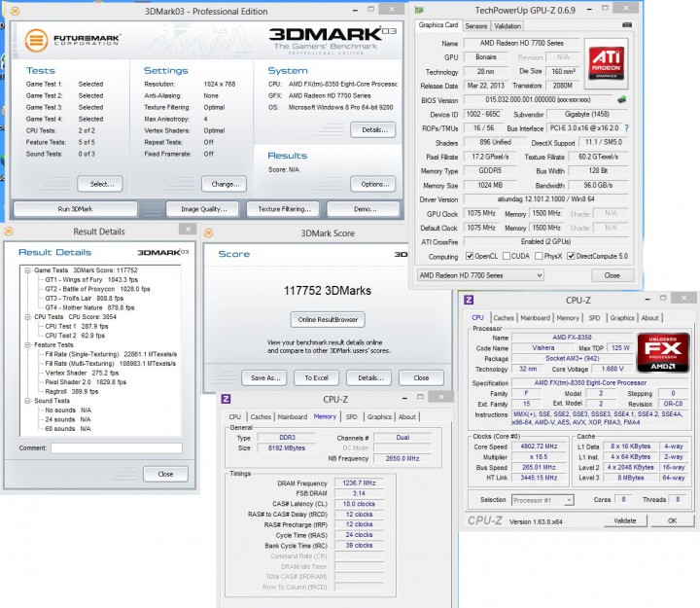Toggle the DirectCompute 5.0 checkbox

pos(571,256)
